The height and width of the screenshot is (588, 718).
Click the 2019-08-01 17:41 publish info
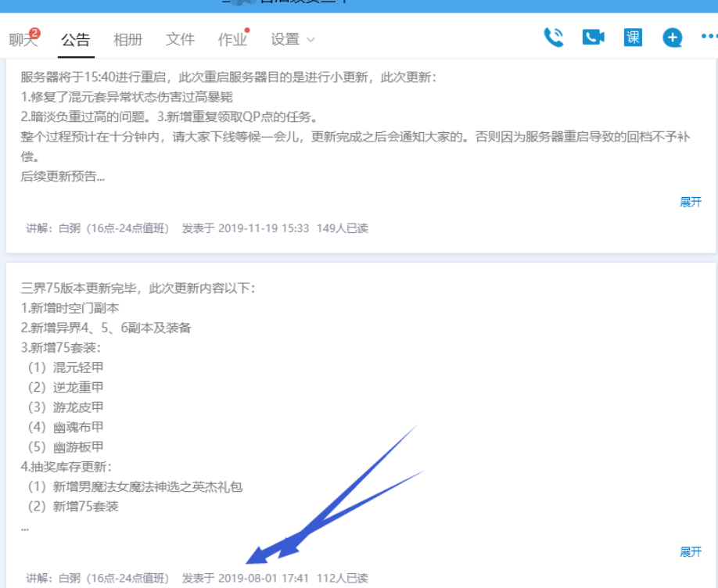pyautogui.click(x=246, y=578)
